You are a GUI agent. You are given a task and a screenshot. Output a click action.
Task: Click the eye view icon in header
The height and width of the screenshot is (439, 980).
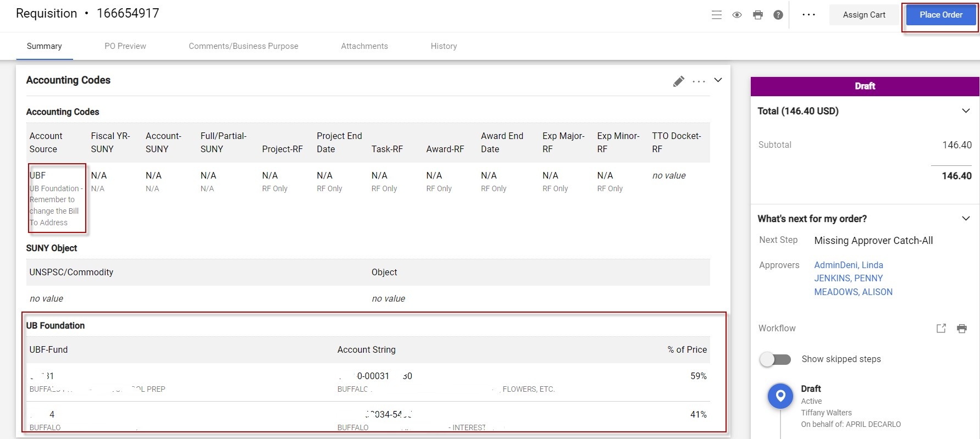737,15
